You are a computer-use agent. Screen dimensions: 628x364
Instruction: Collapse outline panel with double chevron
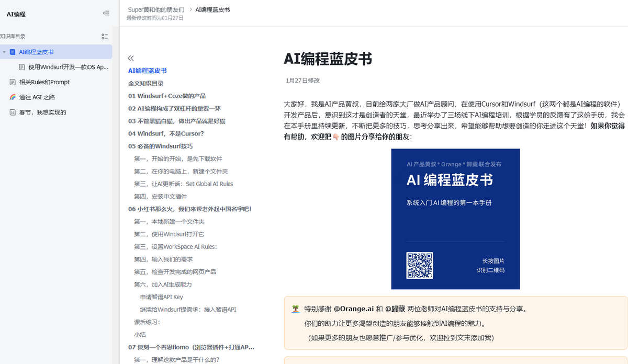131,58
